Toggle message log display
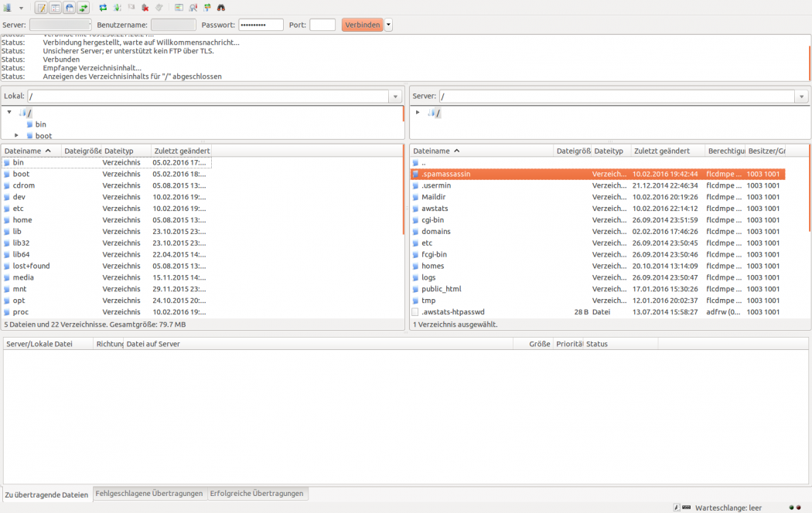Image resolution: width=812 pixels, height=513 pixels. click(x=41, y=8)
